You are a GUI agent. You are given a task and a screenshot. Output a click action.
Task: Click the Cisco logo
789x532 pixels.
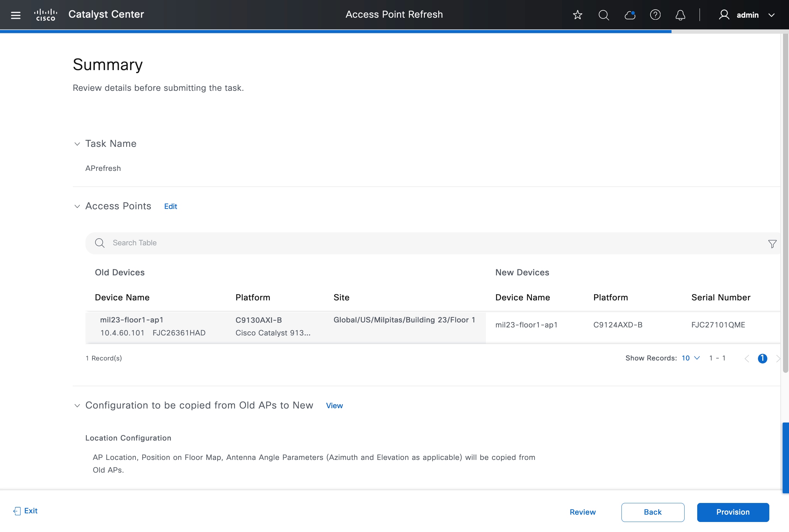(x=45, y=15)
